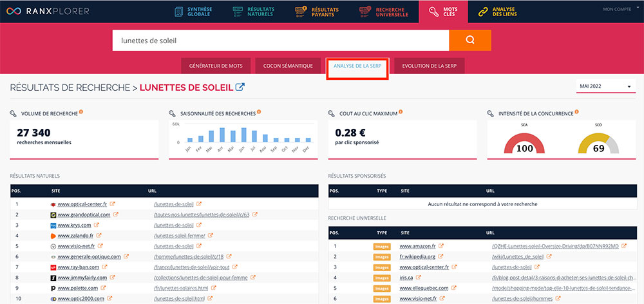Open Résultats Naturels section
644x304 pixels.
coord(253,12)
